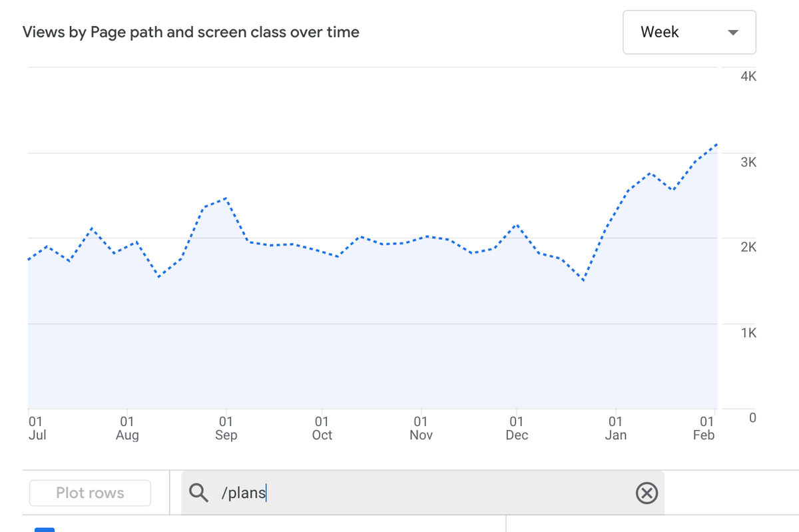Select the highest data point near February
This screenshot has width=799, height=532.
point(716,144)
